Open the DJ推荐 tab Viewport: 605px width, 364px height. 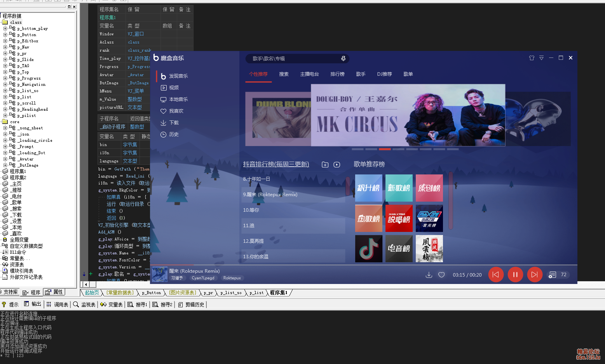(x=385, y=74)
